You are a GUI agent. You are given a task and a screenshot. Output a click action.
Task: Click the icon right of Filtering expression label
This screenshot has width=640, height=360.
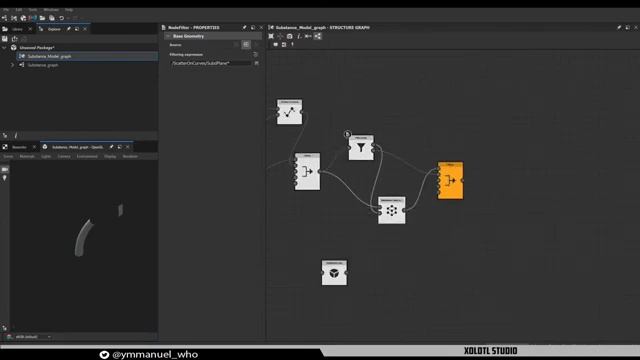pos(256,54)
